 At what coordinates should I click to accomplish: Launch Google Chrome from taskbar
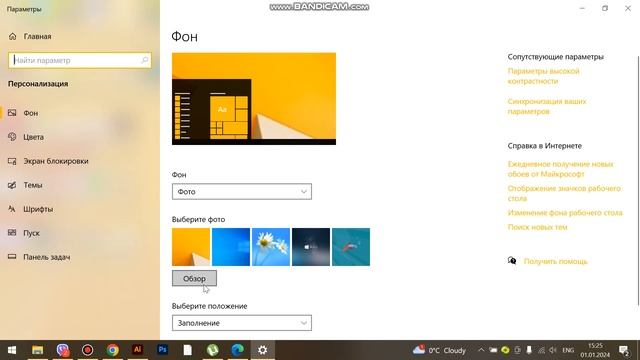pos(113,350)
